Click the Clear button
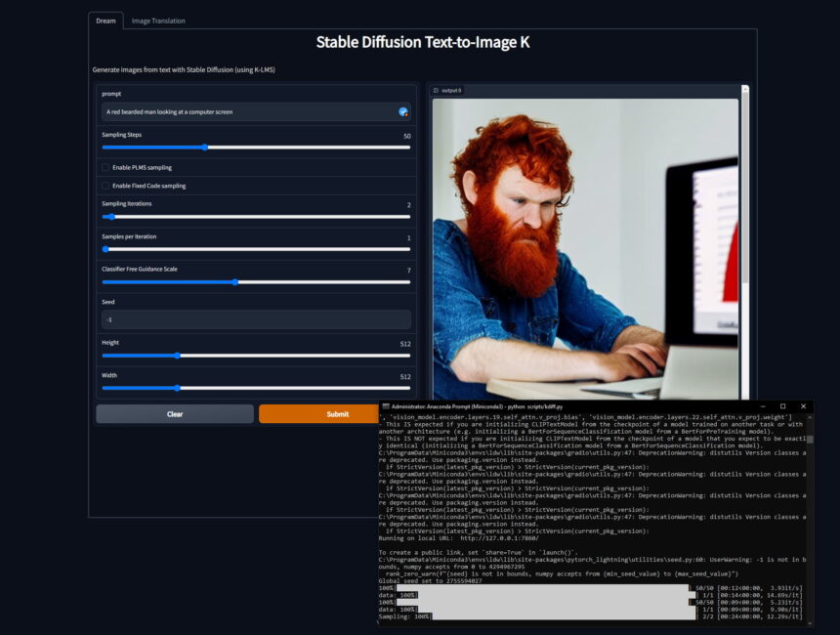Image resolution: width=840 pixels, height=635 pixels. pos(175,414)
